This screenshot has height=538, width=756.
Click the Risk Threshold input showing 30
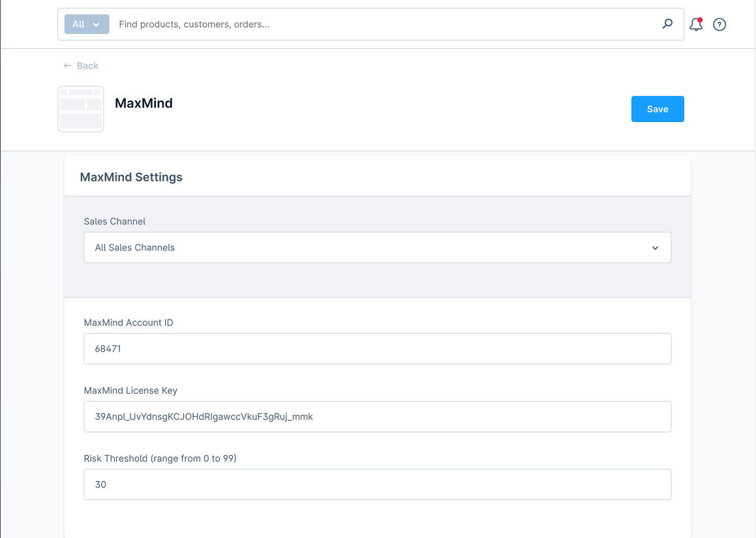click(x=377, y=485)
